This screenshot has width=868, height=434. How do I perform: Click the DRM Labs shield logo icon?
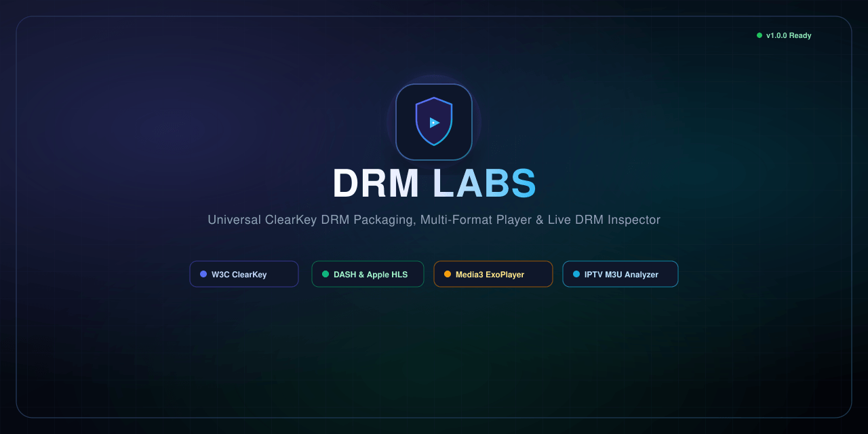coord(434,122)
